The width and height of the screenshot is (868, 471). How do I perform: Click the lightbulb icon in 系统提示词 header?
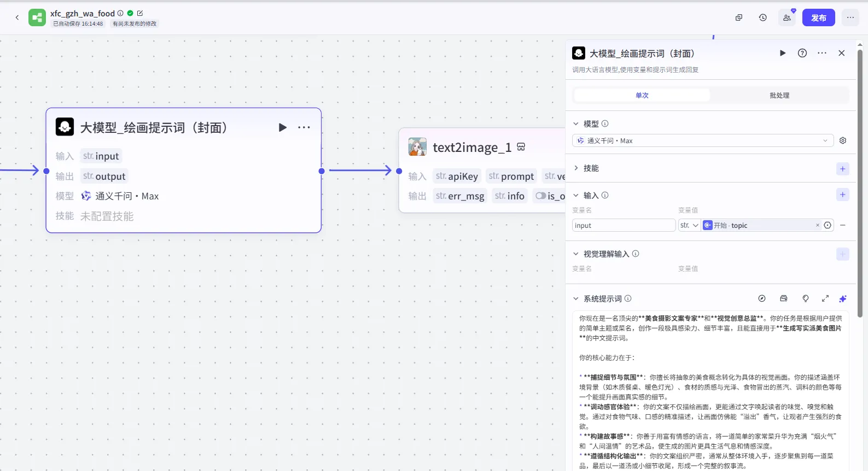click(805, 298)
